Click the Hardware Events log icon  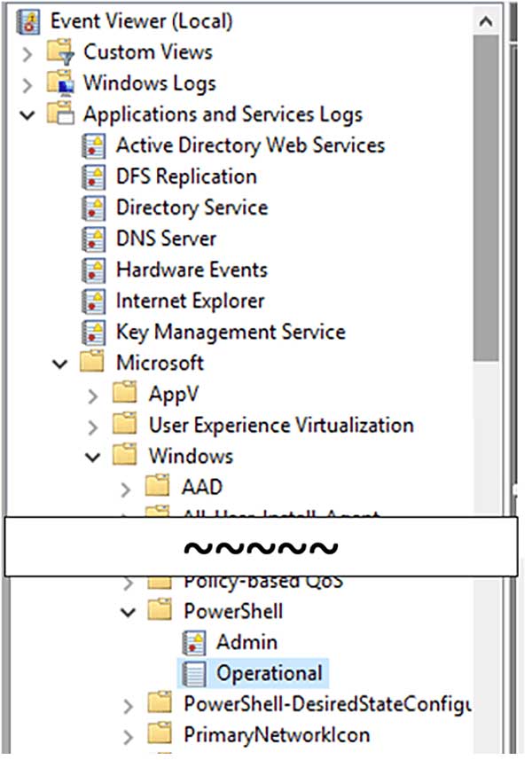pyautogui.click(x=93, y=270)
